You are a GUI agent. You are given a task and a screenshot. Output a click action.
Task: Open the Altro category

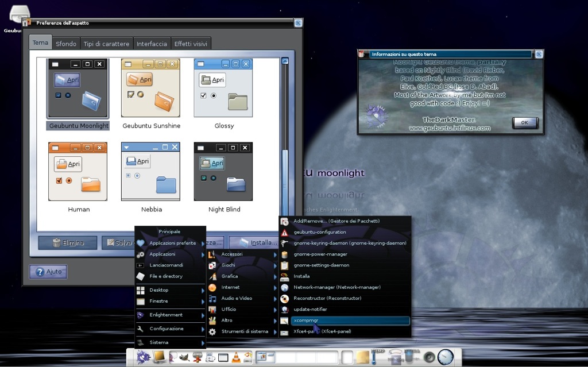point(243,320)
